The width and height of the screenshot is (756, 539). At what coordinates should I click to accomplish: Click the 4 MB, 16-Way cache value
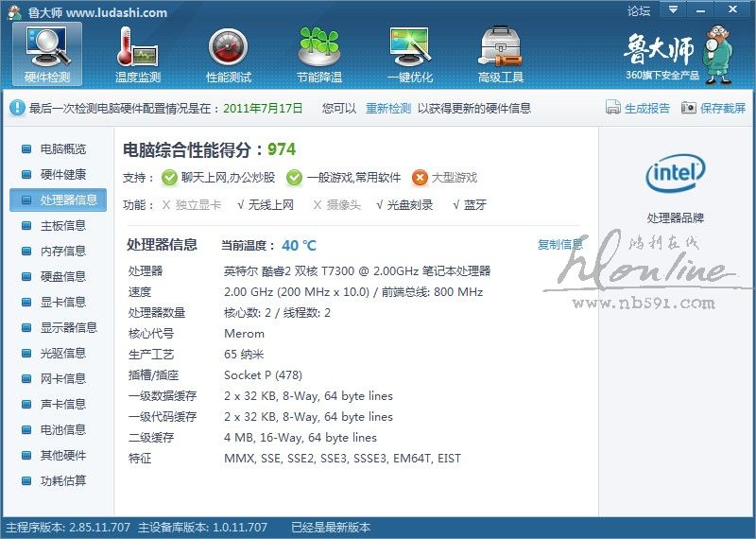click(x=301, y=437)
